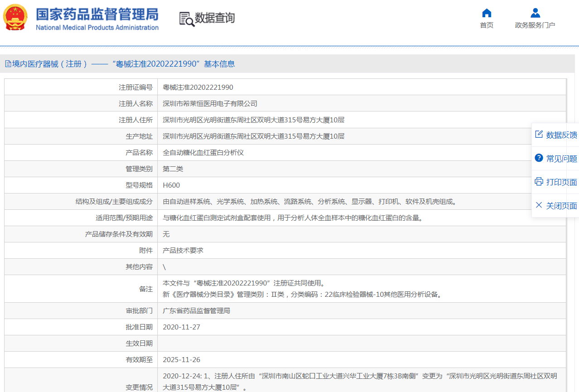Click National Medical Products Administration text
This screenshot has height=392, width=579.
tap(97, 27)
